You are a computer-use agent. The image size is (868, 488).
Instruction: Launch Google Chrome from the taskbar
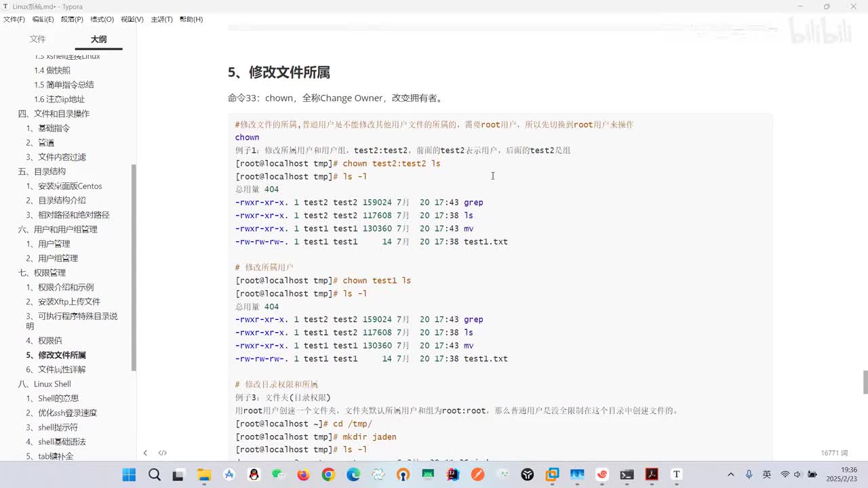[x=328, y=474]
